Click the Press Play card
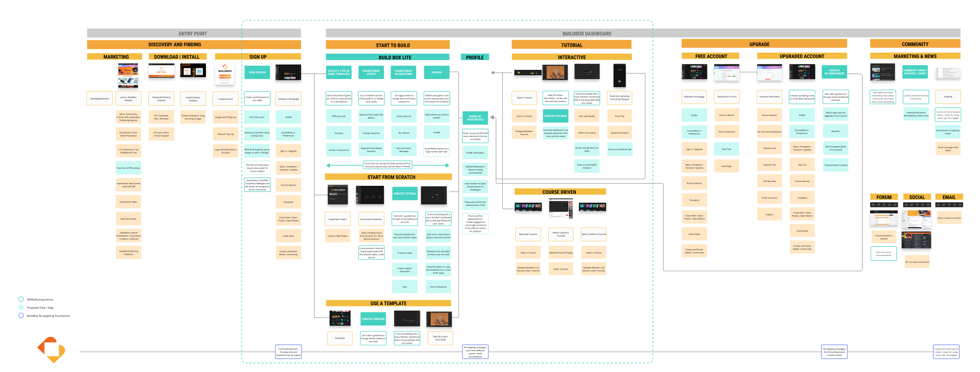980x372 pixels. tap(619, 116)
